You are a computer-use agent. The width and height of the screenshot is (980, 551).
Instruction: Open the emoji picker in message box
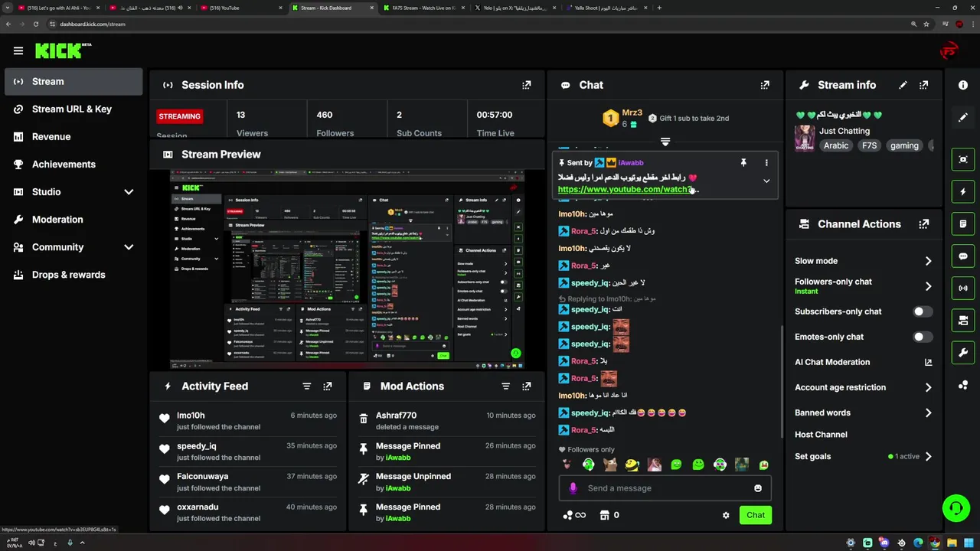[x=758, y=488]
